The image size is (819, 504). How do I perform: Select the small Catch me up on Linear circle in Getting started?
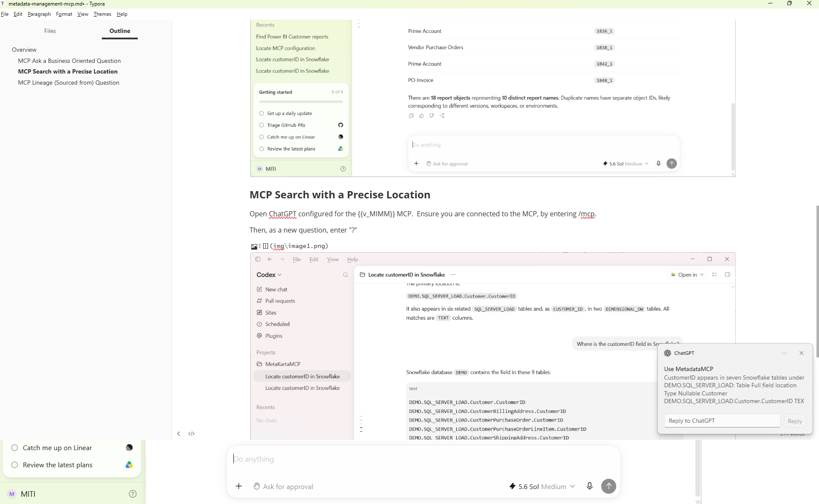(261, 137)
